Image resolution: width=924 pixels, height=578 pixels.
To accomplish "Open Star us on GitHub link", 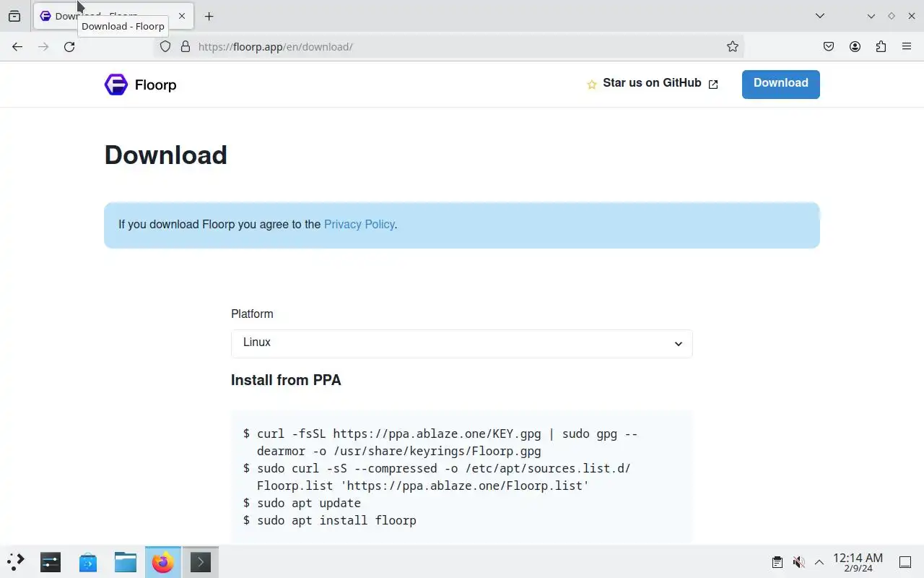I will 652,83.
